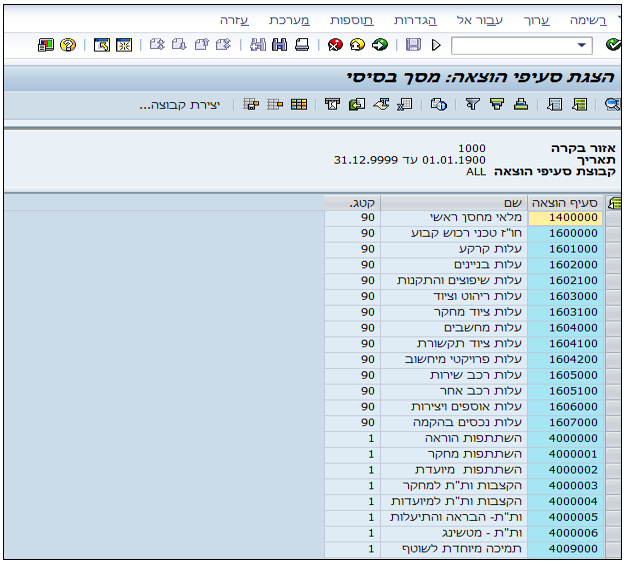This screenshot has width=627, height=564.
Task: Click the Details magnifier icon in the list toolbar
Action: pyautogui.click(x=612, y=104)
